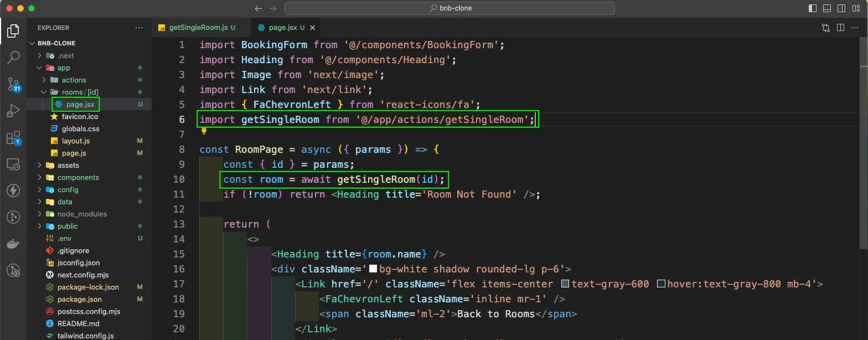Expand the assets folder
Viewport: 868px width, 340px height.
[39, 165]
